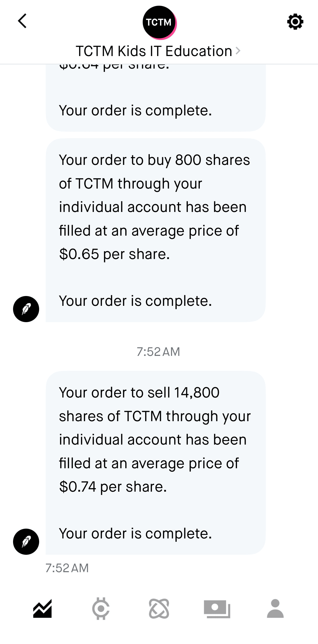
Task: Tap the round TCTM ticker logo
Action: tap(159, 22)
